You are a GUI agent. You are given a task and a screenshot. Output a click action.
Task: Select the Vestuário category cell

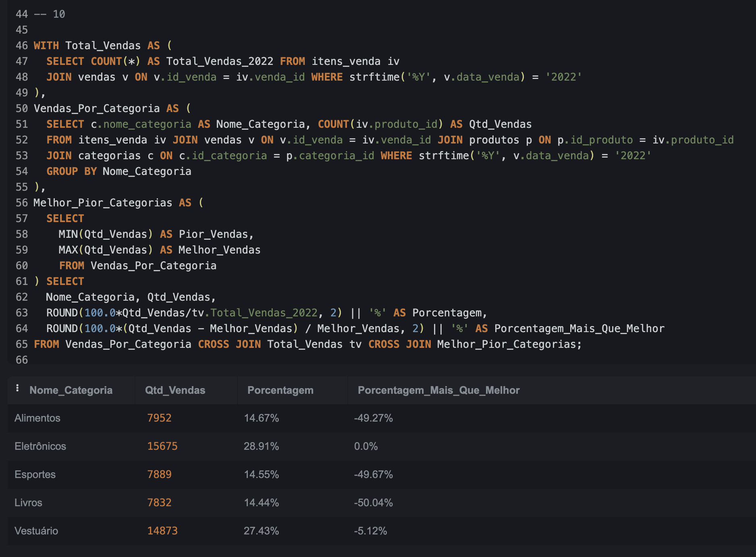36,531
